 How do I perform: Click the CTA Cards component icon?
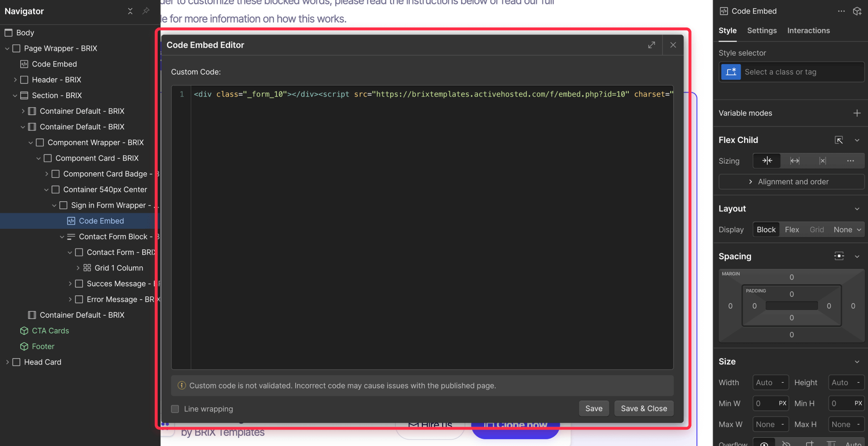[x=24, y=331]
